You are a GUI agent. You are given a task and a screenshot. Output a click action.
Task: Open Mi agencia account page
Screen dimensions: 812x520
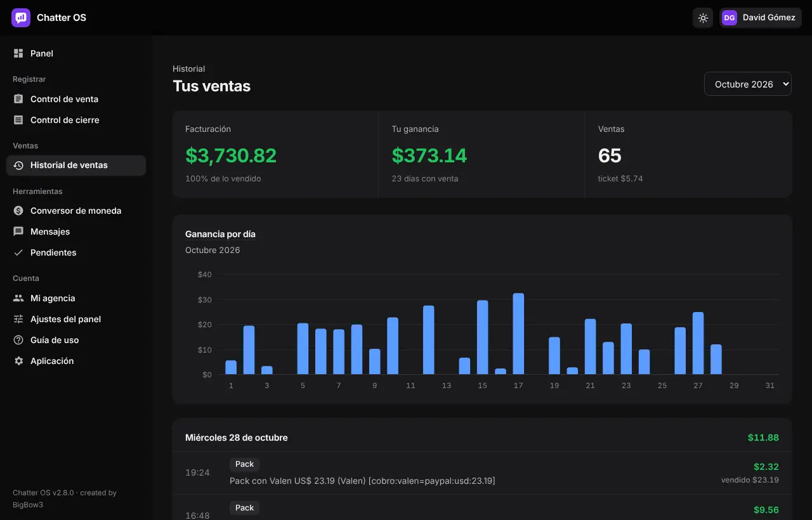point(76,298)
